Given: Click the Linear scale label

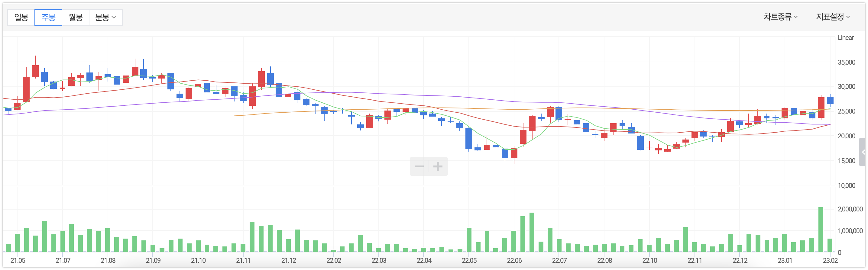Looking at the screenshot, I should coord(845,38).
